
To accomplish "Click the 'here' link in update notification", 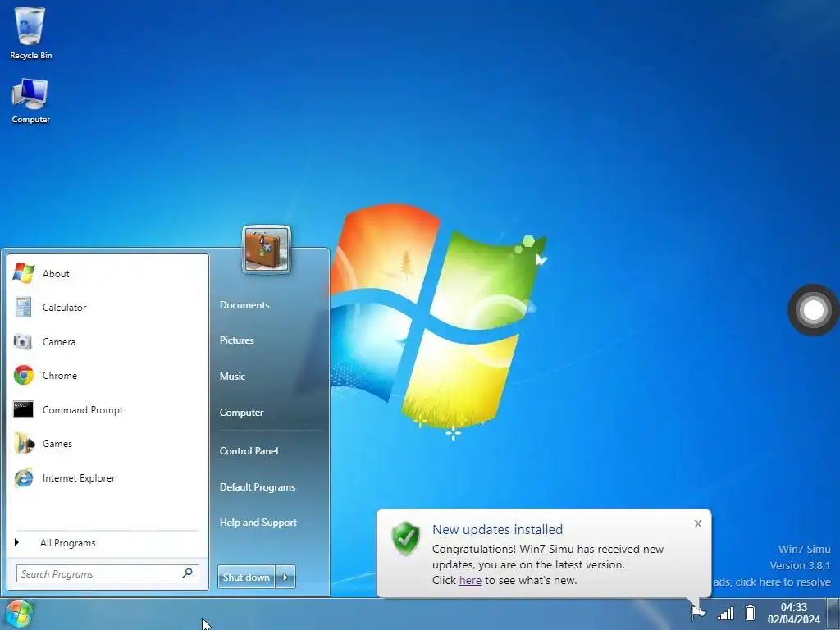I will tap(470, 580).
